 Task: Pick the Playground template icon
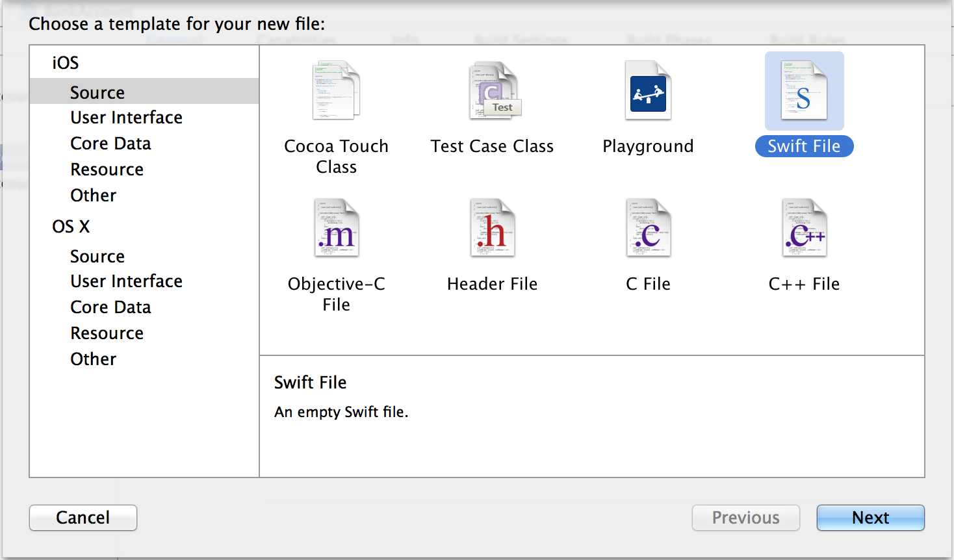click(648, 91)
